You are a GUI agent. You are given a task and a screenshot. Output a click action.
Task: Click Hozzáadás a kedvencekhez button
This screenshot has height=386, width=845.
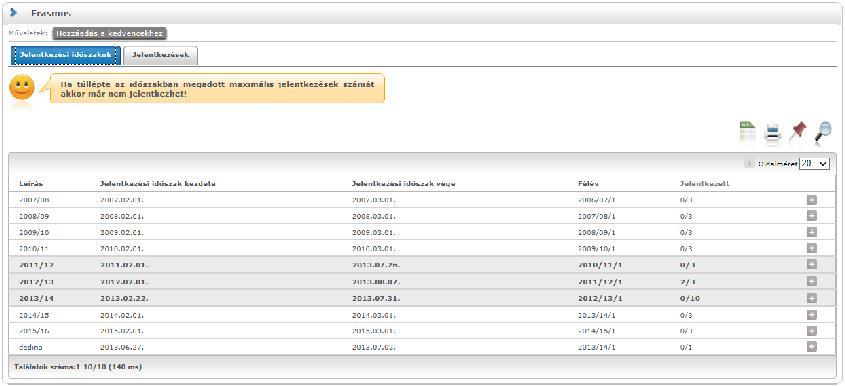pos(109,33)
